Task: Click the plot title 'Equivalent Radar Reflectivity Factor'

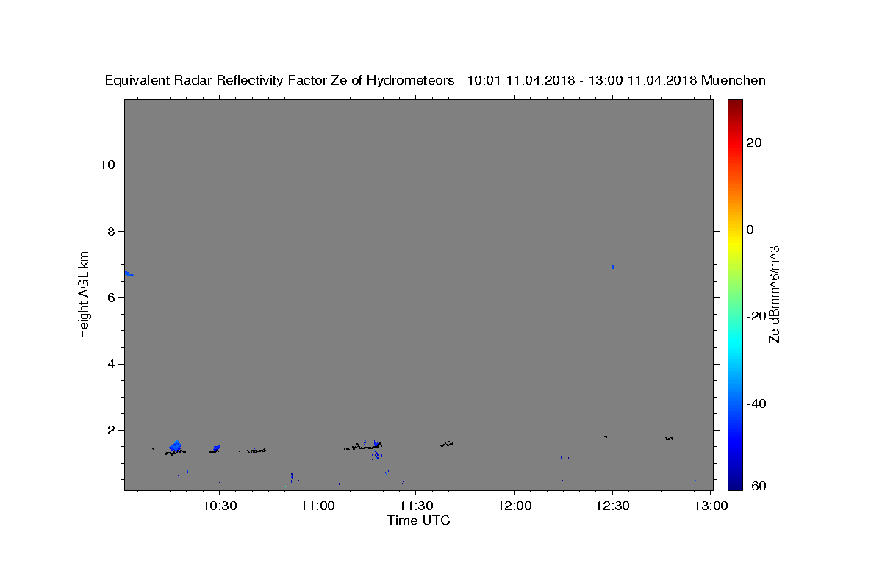Action: 218,80
